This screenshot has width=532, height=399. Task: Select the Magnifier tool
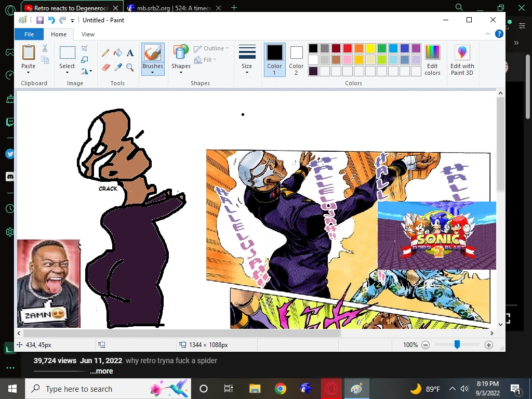130,67
